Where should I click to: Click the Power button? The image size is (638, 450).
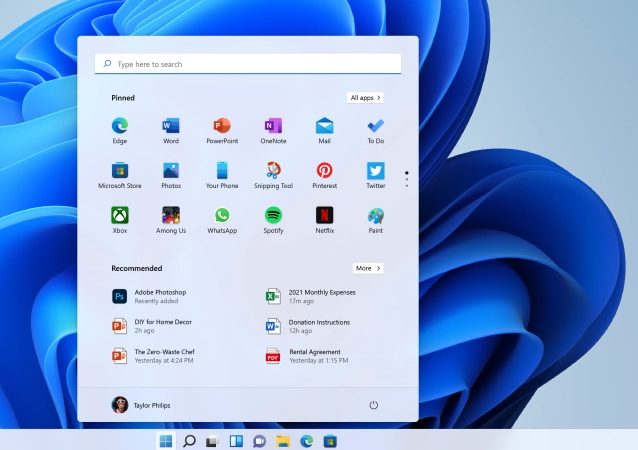tap(373, 405)
